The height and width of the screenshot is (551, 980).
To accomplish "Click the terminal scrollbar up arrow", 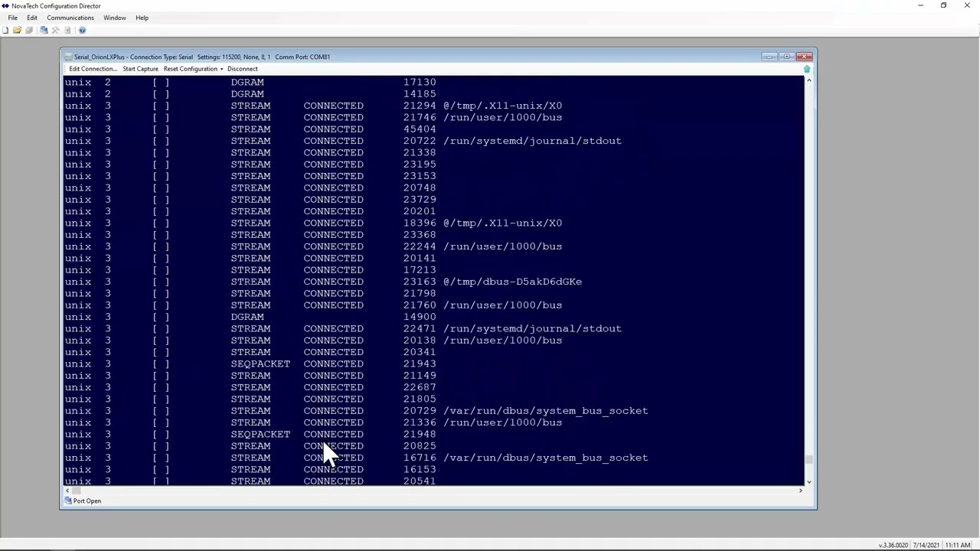I will tap(808, 80).
